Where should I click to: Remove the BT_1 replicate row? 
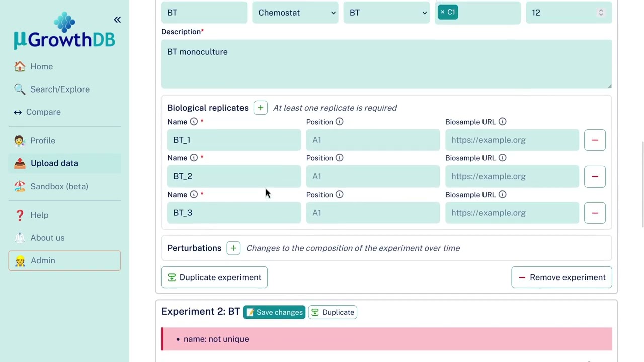[595, 140]
